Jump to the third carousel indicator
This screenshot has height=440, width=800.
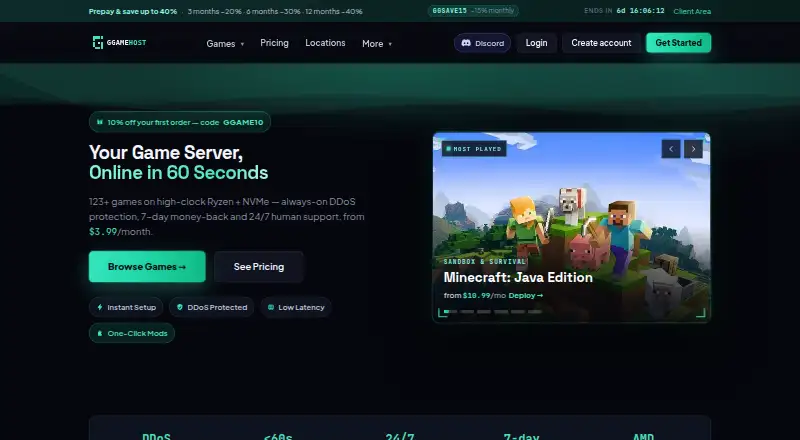pyautogui.click(x=484, y=311)
